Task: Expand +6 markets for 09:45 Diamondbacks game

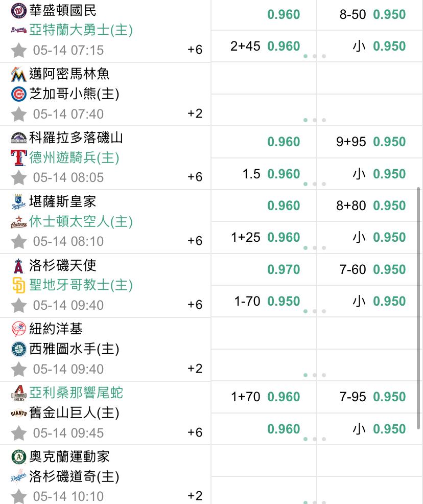Action: tap(195, 432)
